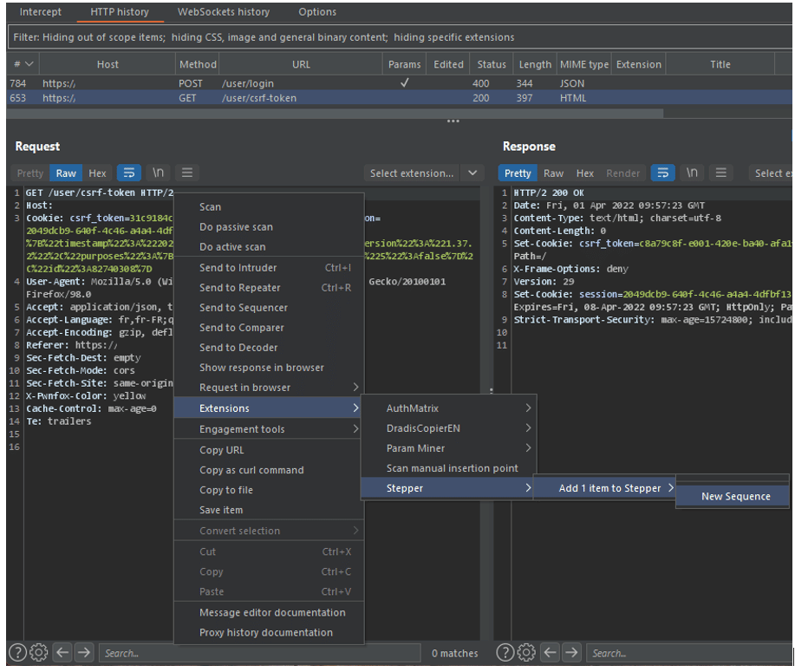Select New Sequence in Stepper submenu
Image resolution: width=795 pixels, height=672 pixels.
735,497
